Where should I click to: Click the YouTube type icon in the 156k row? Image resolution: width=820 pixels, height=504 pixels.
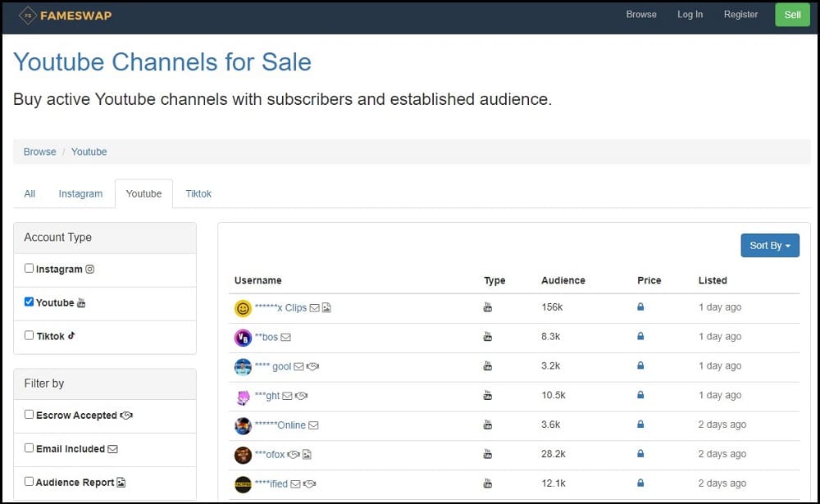click(487, 306)
